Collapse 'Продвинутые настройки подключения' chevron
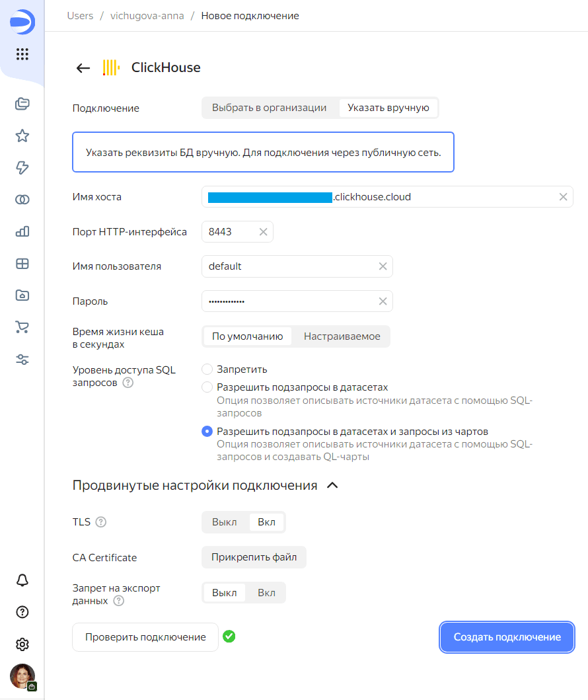 [332, 485]
